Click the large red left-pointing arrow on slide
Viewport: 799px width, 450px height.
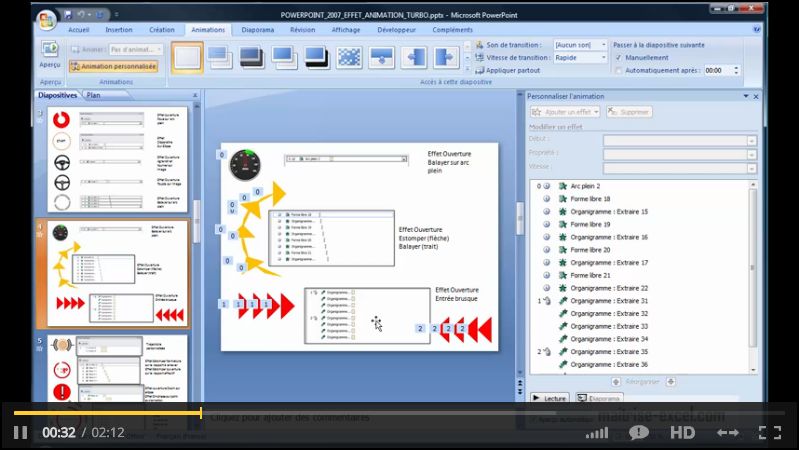pos(485,329)
